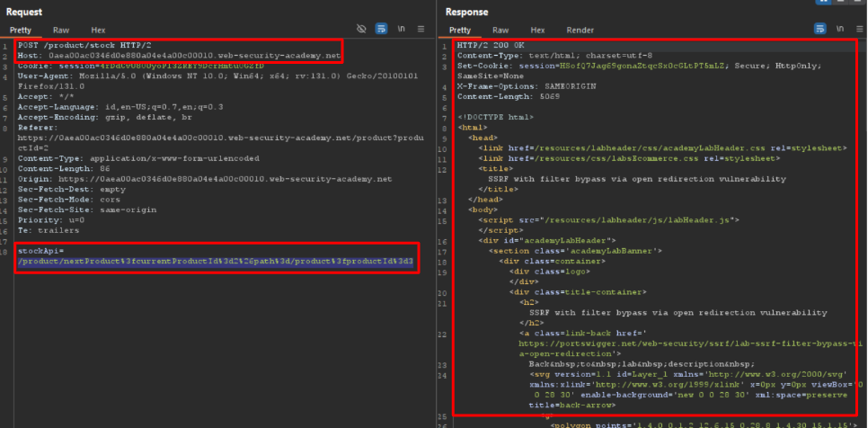Click the portswigger.net link-back URL in response
The image size is (868, 428).
(x=656, y=343)
